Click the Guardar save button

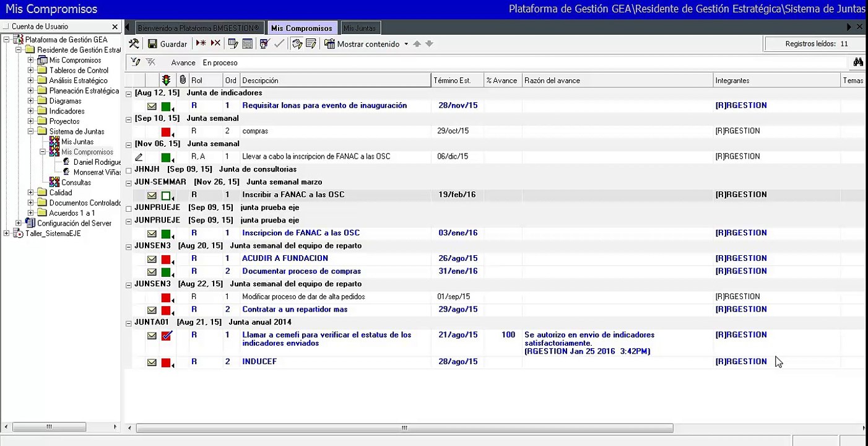coord(167,44)
